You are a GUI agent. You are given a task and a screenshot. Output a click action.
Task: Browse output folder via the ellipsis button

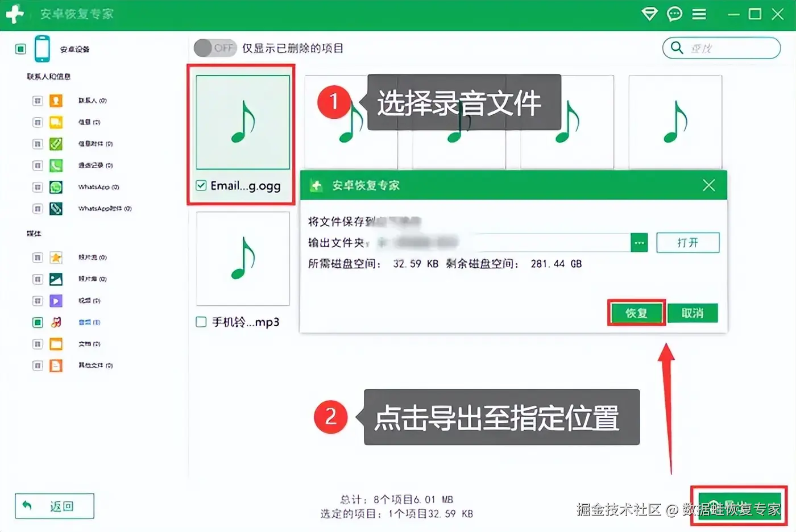[x=639, y=243]
